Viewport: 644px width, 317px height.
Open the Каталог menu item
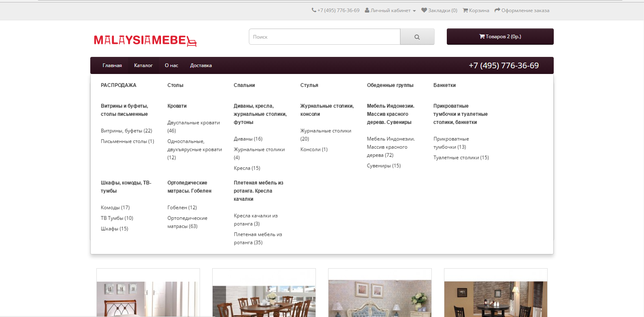click(x=143, y=65)
